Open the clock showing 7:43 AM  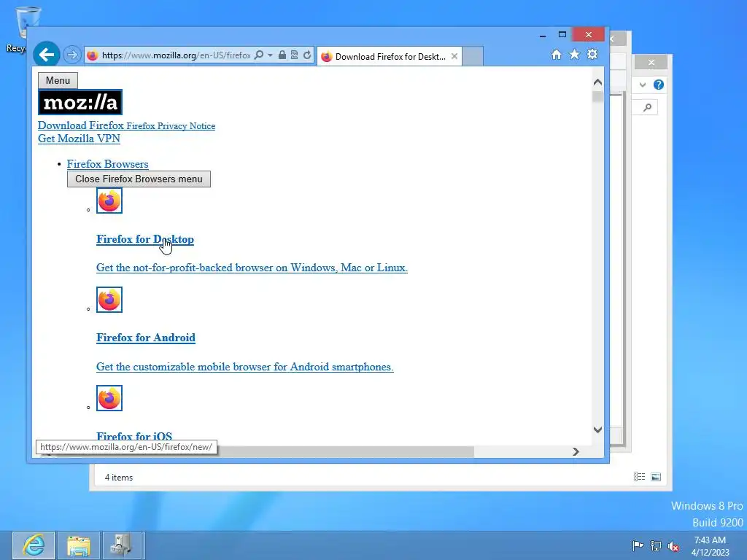710,545
